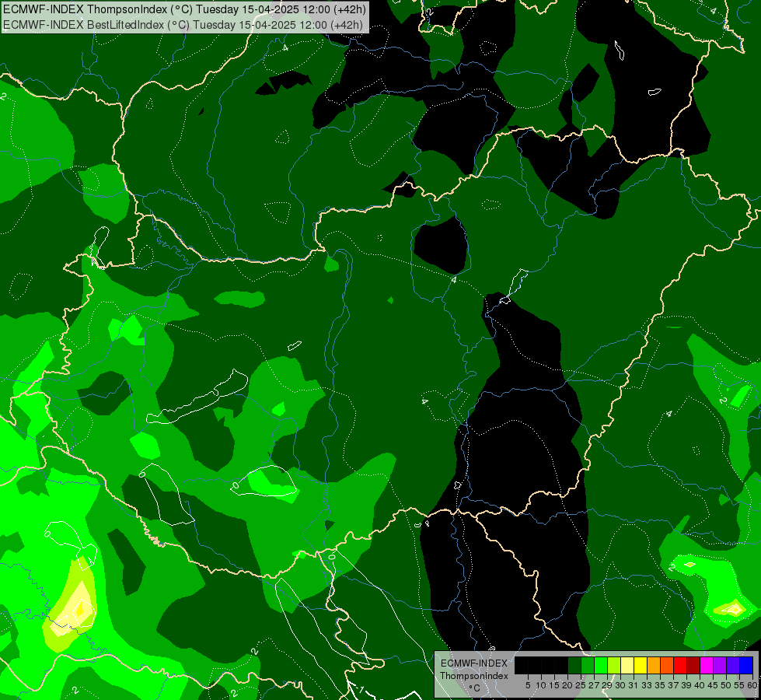Select the blue 55–60 legend swatch
Viewport: 761px width, 700px height.
point(746,665)
